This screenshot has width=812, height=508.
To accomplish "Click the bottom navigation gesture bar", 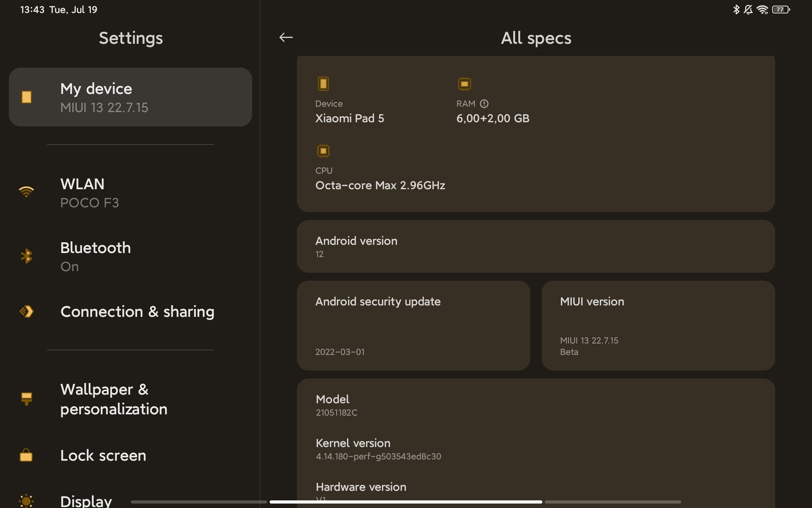I will click(x=406, y=502).
